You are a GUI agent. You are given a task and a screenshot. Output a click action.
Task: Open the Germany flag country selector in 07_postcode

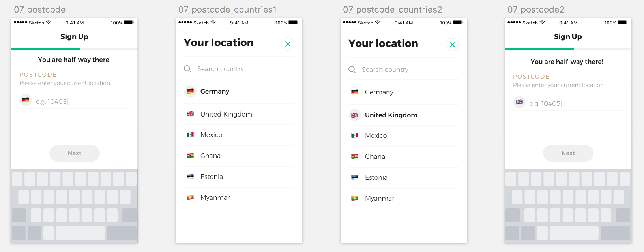click(x=26, y=100)
